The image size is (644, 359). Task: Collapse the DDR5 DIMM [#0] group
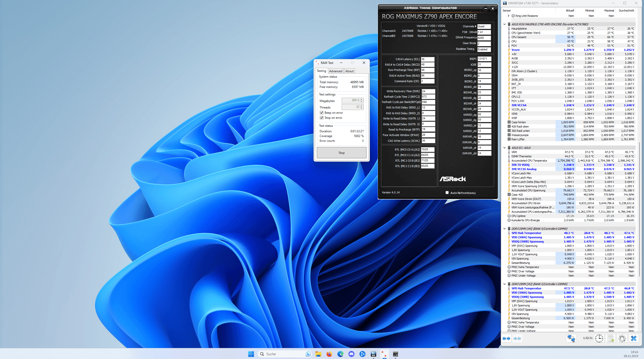click(505, 229)
